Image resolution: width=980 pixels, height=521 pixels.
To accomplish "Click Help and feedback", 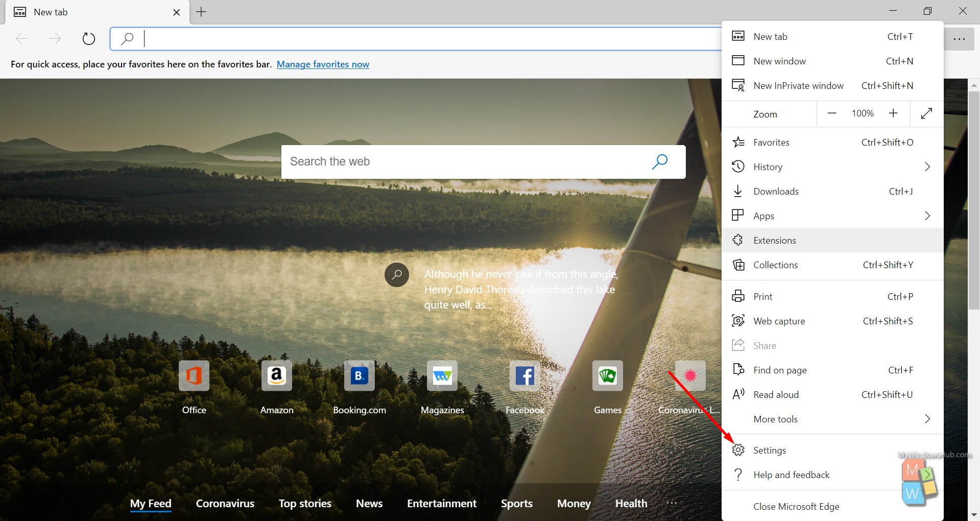I will pyautogui.click(x=792, y=475).
